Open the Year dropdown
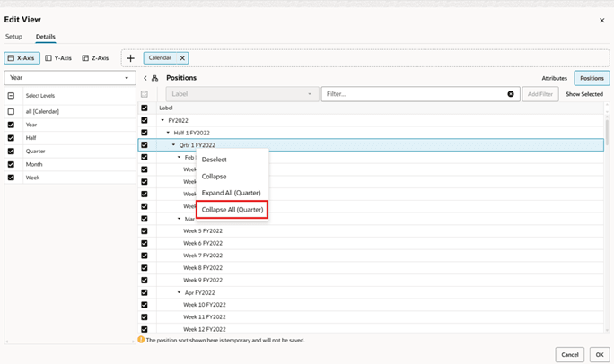 [70, 78]
